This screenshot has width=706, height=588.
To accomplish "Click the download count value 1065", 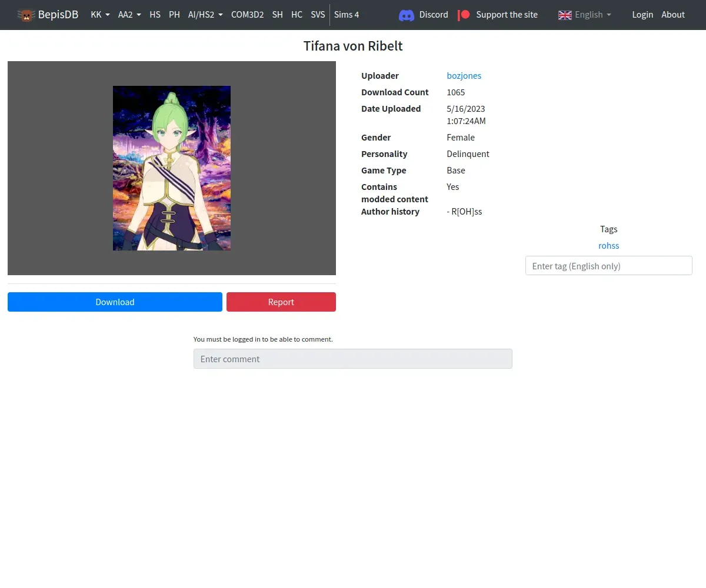I will [456, 92].
